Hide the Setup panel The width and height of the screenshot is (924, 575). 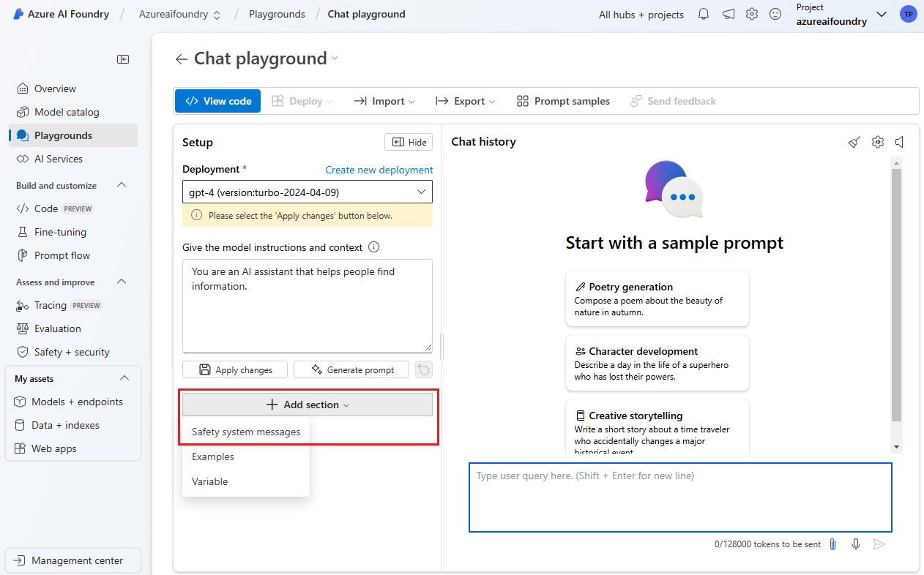409,143
